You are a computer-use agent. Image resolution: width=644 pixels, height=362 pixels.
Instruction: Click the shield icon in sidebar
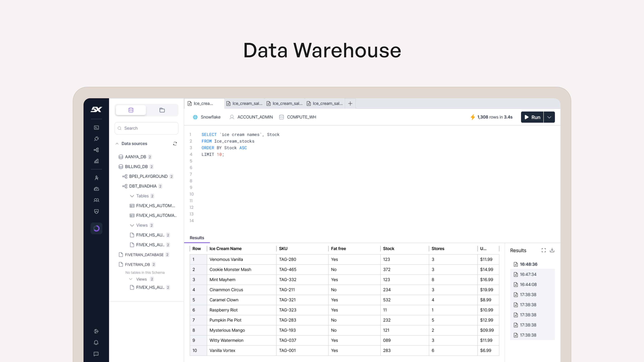96,212
